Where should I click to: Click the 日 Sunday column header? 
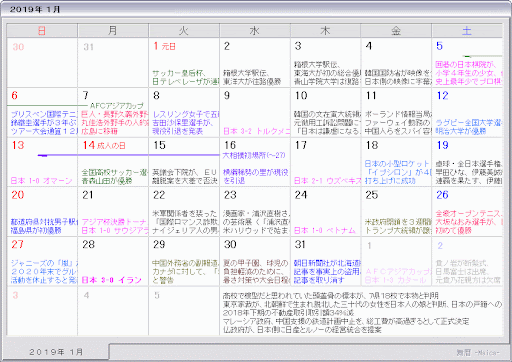point(42,31)
